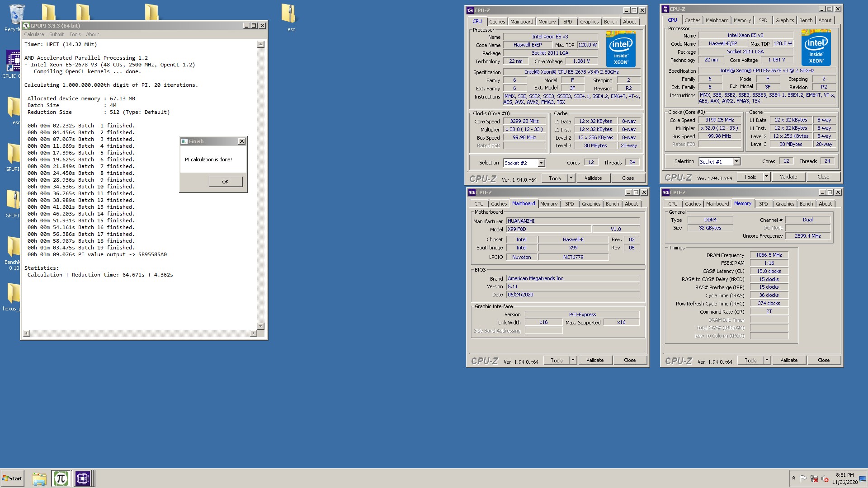Click GPUPI horizontal scrollbar left arrow
The width and height of the screenshot is (868, 488).
pos(27,333)
